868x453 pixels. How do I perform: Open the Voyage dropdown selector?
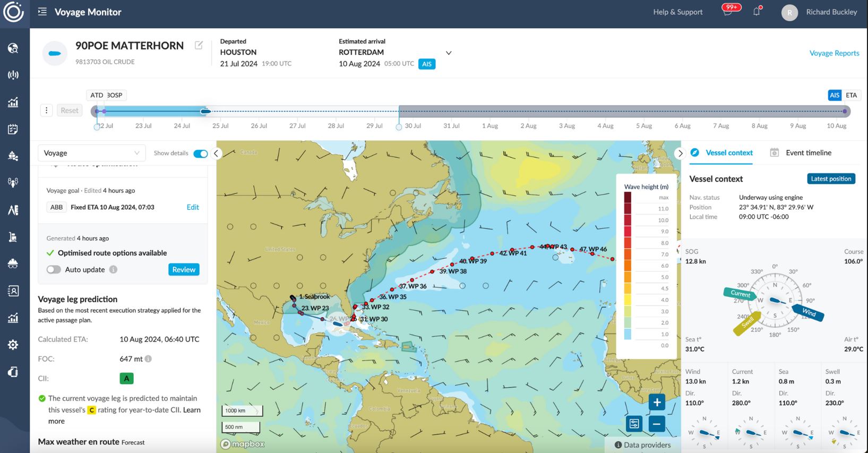pyautogui.click(x=91, y=153)
